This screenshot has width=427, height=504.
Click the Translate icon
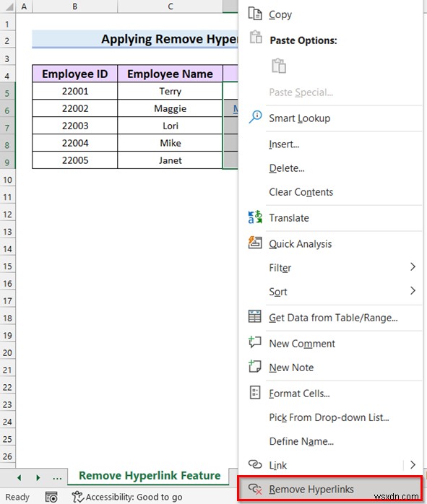point(255,217)
